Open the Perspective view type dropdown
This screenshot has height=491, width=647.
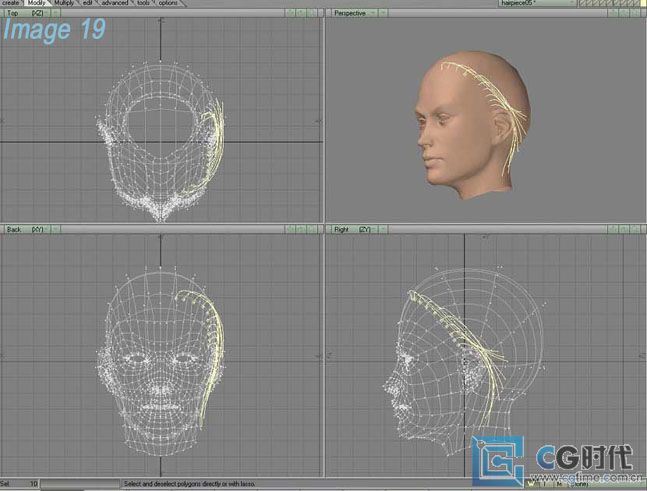click(353, 13)
